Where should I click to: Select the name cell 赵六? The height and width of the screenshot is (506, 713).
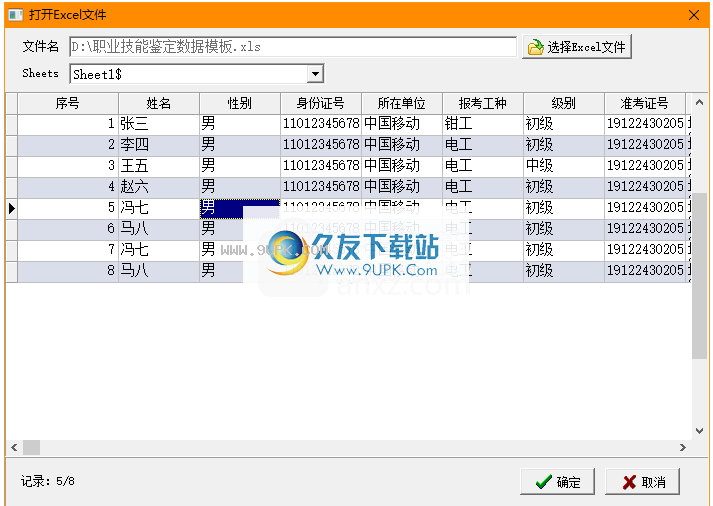coord(159,187)
